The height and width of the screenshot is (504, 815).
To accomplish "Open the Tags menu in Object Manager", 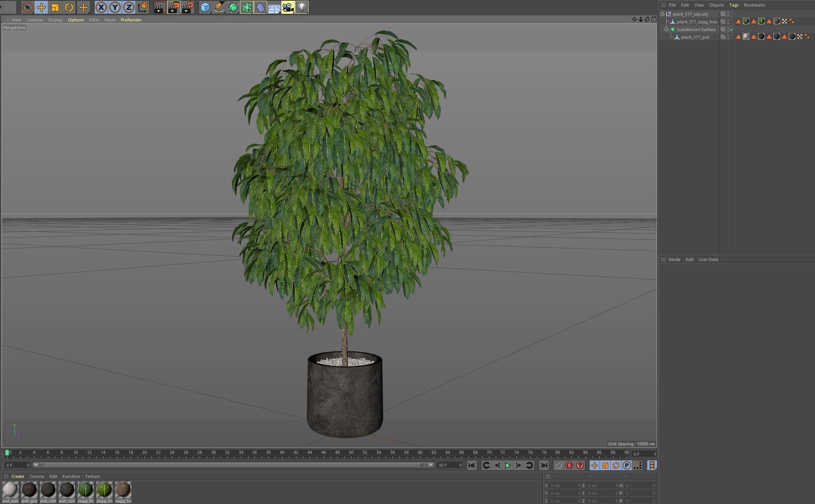I will pyautogui.click(x=734, y=5).
